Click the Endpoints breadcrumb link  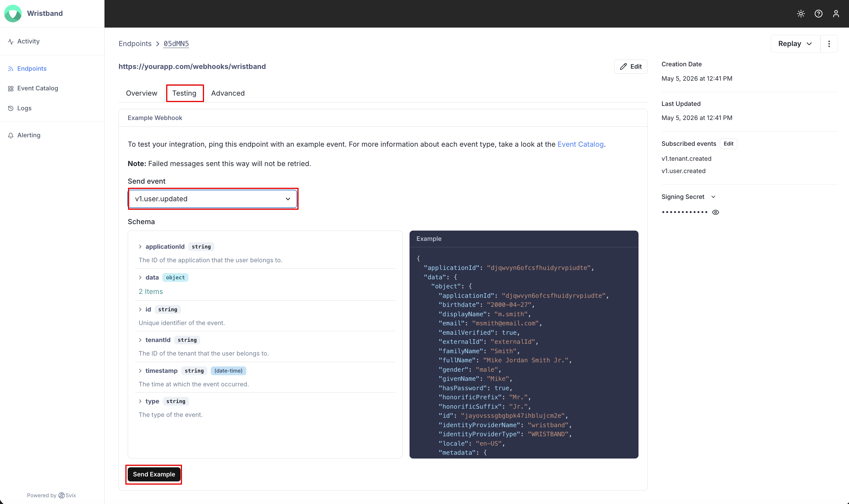click(x=135, y=44)
